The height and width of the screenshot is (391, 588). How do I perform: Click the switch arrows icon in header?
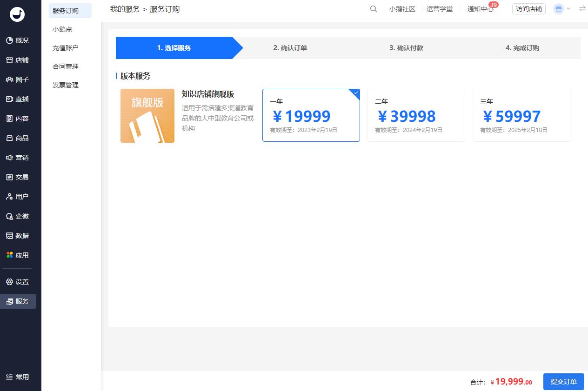(x=582, y=9)
